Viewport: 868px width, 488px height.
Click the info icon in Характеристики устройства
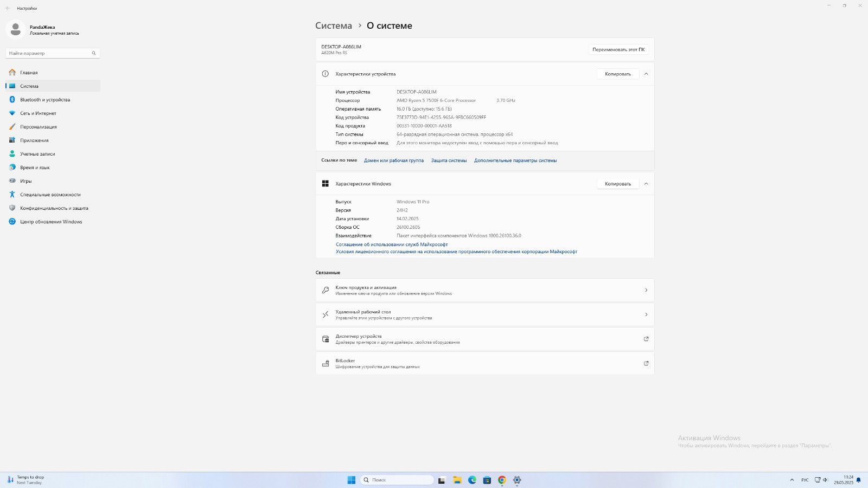tap(325, 74)
